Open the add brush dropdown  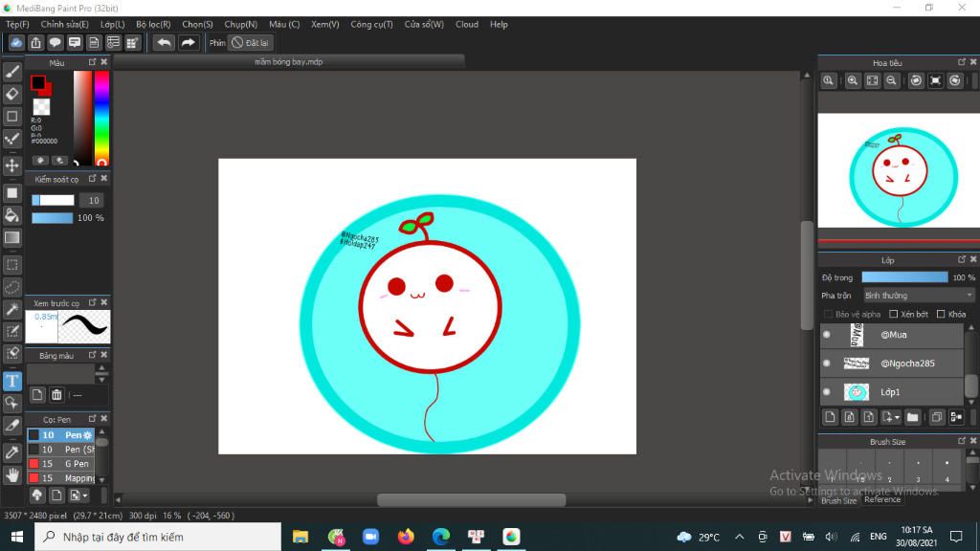[78, 496]
